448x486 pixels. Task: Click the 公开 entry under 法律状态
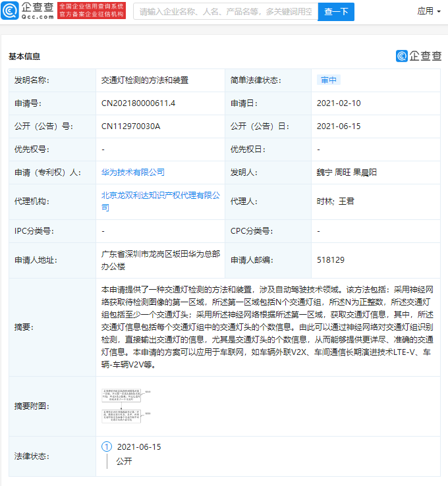coord(124,462)
